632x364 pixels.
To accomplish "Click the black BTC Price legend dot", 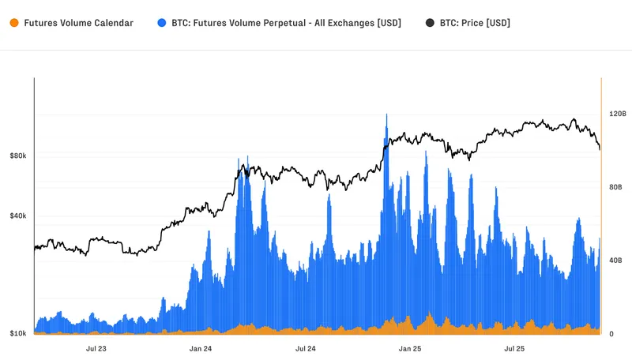I will pyautogui.click(x=428, y=23).
